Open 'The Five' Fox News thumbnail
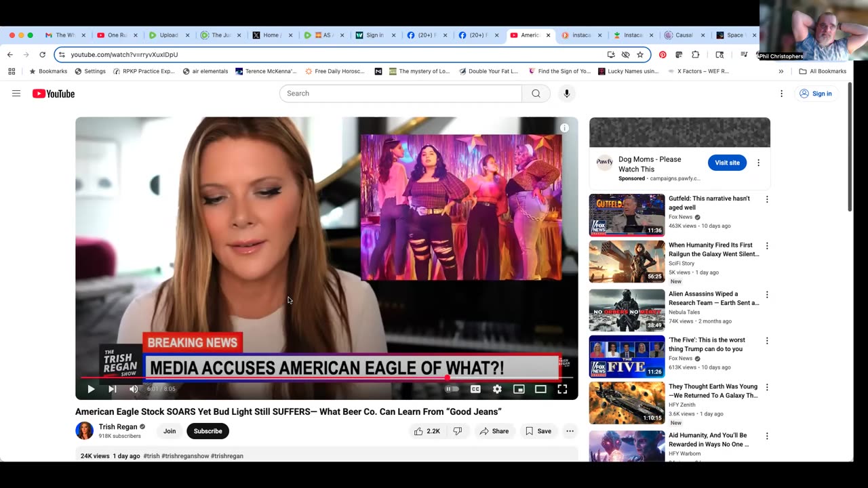 pos(627,357)
